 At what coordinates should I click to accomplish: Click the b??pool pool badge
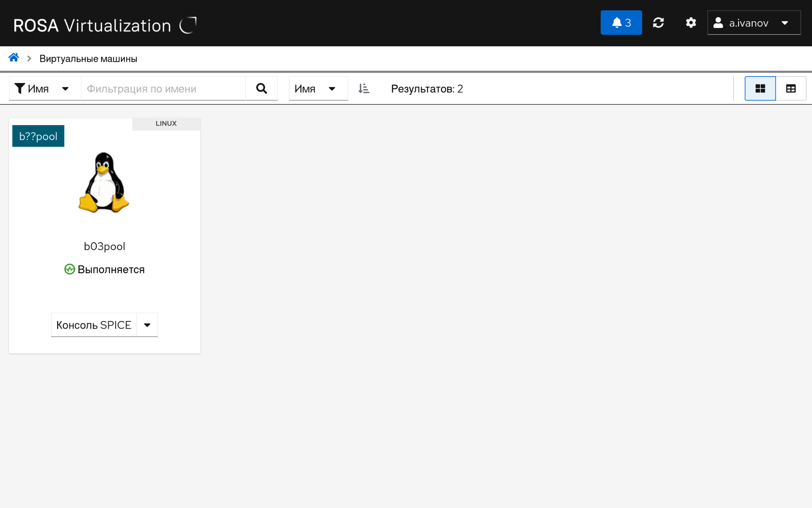(x=38, y=136)
